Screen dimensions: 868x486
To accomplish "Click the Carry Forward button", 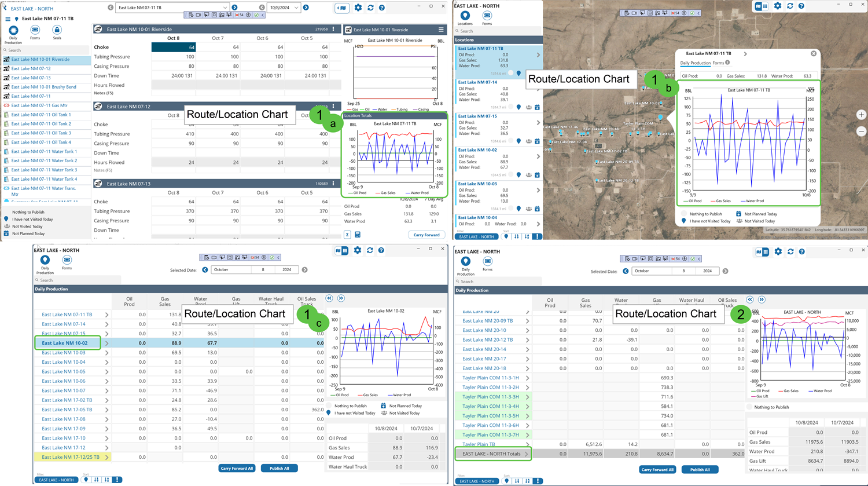I will pos(426,235).
